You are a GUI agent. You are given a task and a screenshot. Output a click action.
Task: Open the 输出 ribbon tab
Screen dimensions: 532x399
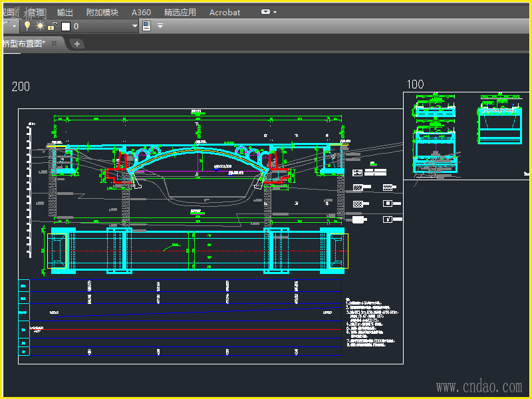point(65,12)
